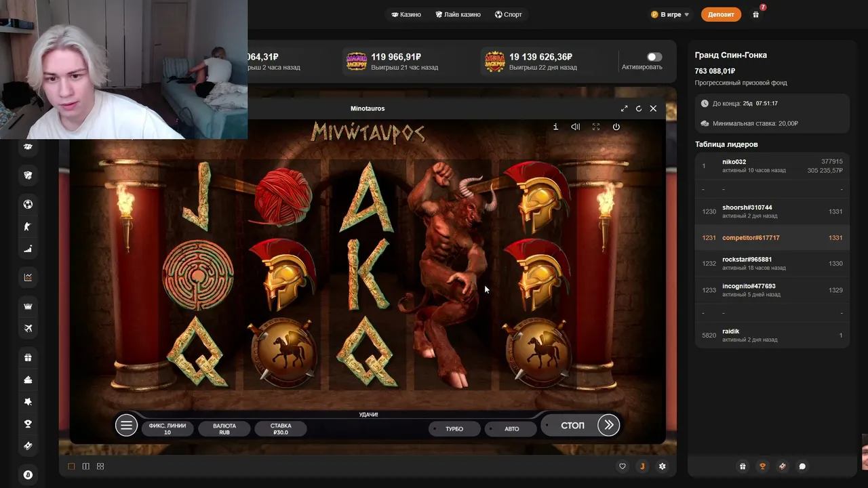
Task: Toggle the jackpot Активировать switch
Action: 654,57
